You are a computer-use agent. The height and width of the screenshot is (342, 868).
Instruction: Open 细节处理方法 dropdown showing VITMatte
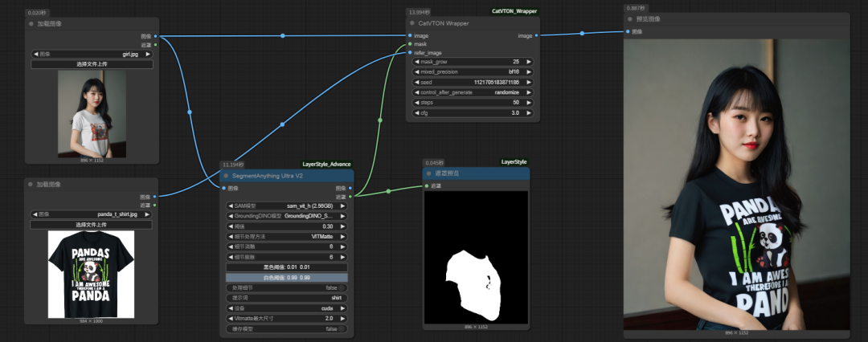287,236
